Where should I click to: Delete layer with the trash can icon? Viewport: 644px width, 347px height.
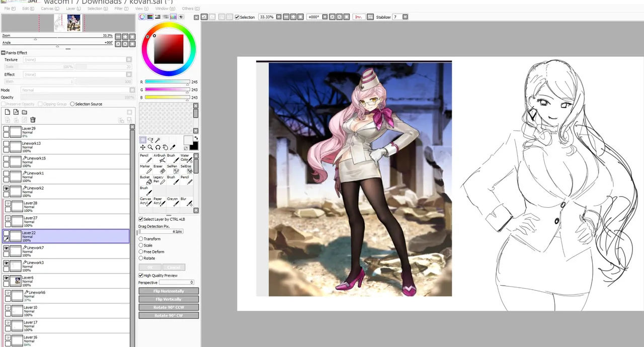tap(33, 120)
